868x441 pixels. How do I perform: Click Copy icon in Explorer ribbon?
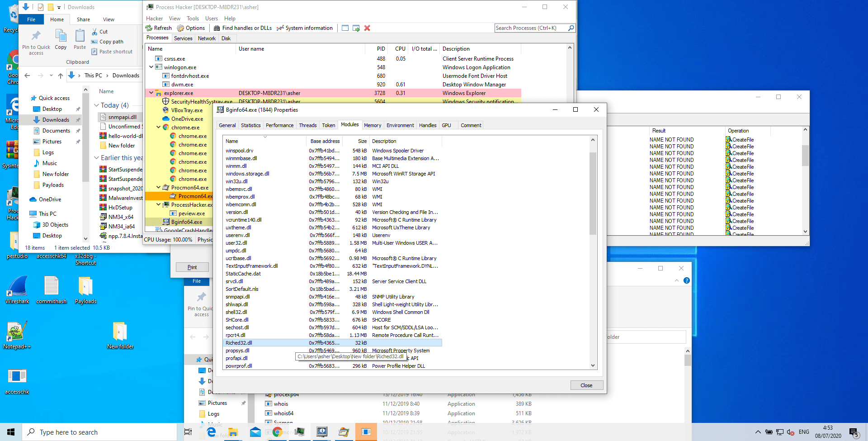tap(61, 39)
